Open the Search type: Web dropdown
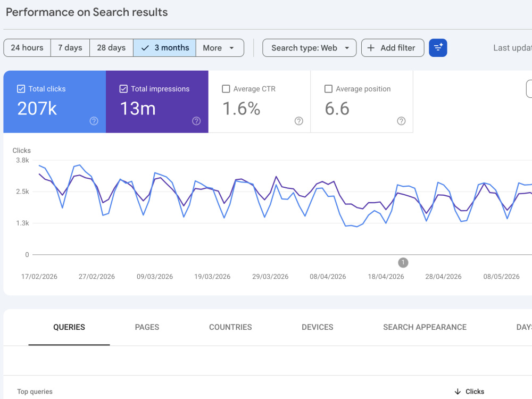 pyautogui.click(x=310, y=48)
